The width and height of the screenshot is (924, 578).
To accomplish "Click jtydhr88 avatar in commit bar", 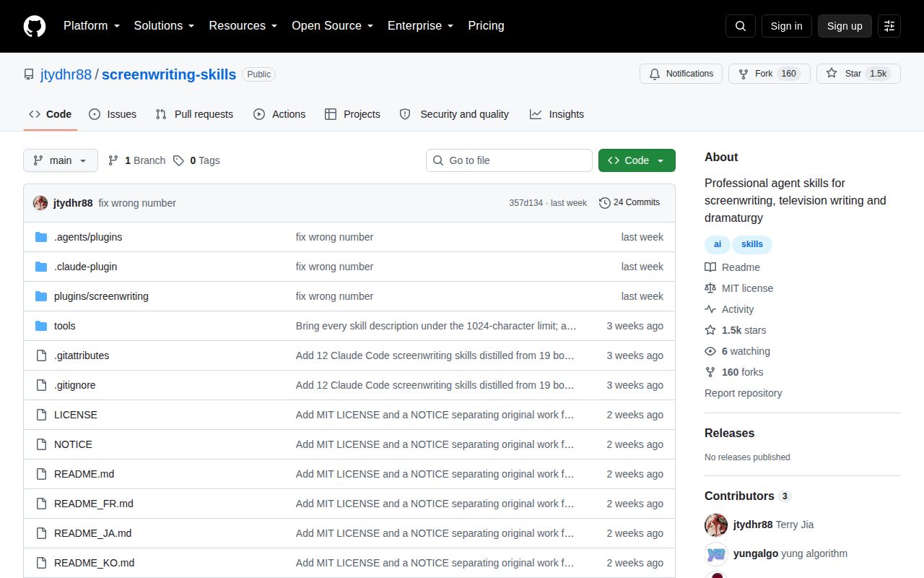I will (x=40, y=203).
